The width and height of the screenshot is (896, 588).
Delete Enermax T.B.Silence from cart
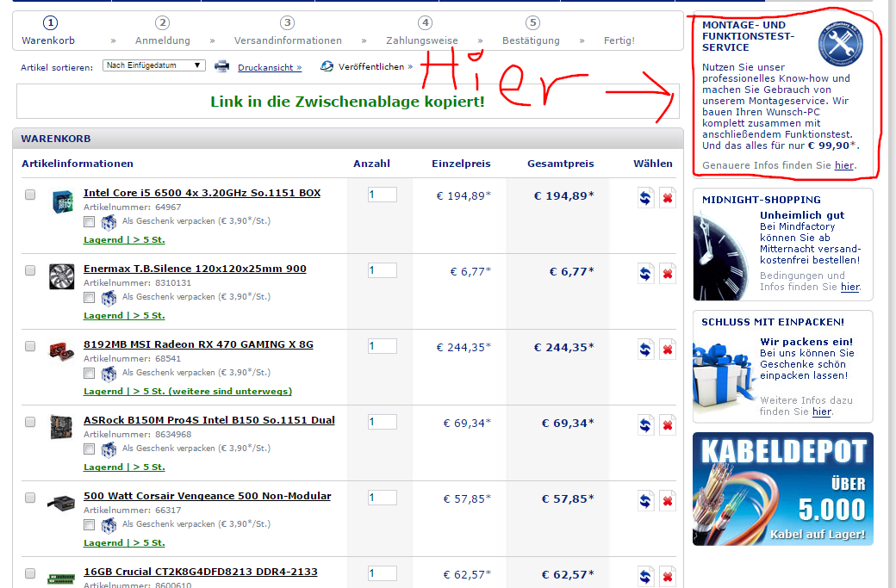[x=668, y=274]
